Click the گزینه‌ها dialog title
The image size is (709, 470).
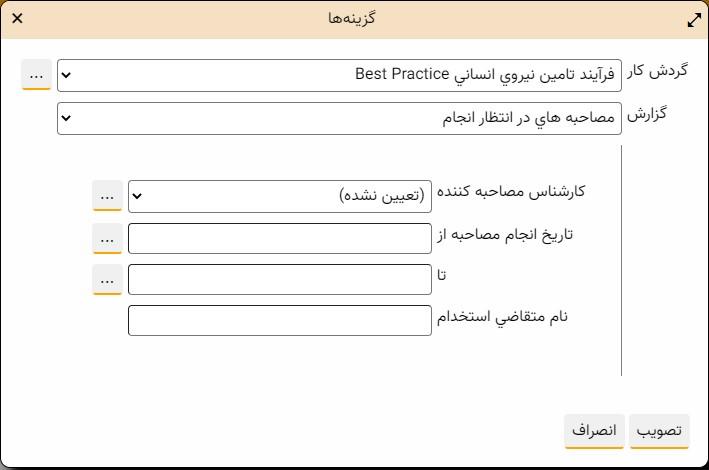pos(352,19)
